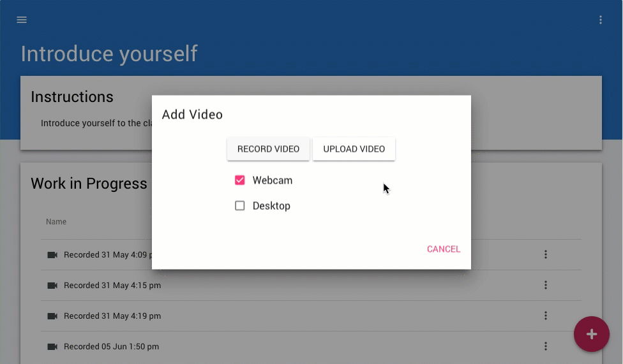Uncheck the Webcam checkbox
The height and width of the screenshot is (364, 623).
(x=240, y=180)
